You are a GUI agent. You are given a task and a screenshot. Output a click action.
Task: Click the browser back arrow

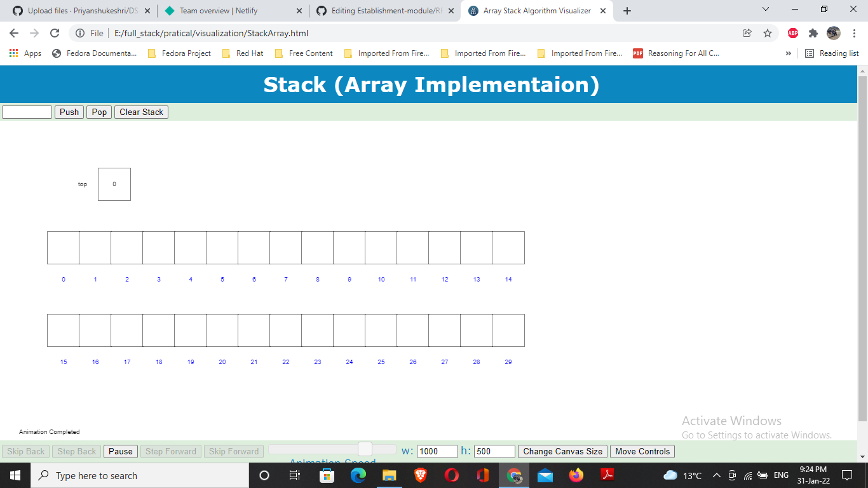[x=14, y=33]
